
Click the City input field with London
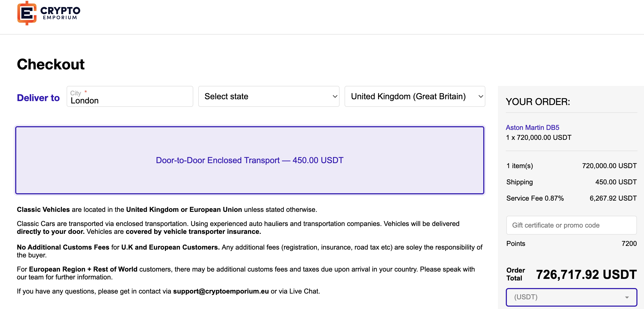(130, 96)
